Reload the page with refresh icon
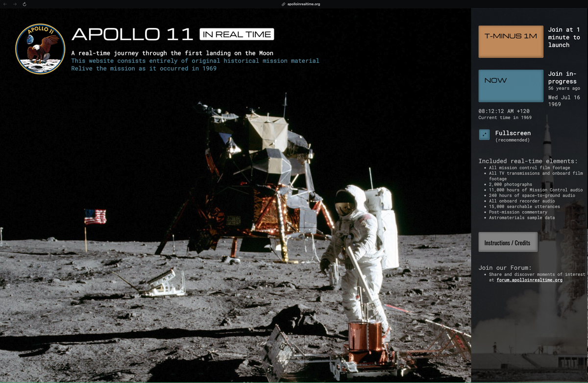This screenshot has width=588, height=383. tap(24, 4)
